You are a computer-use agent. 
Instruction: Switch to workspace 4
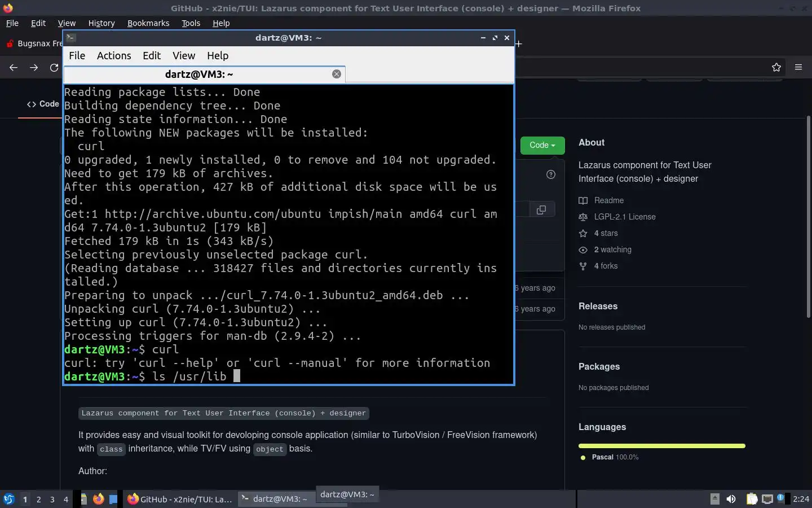tap(66, 499)
